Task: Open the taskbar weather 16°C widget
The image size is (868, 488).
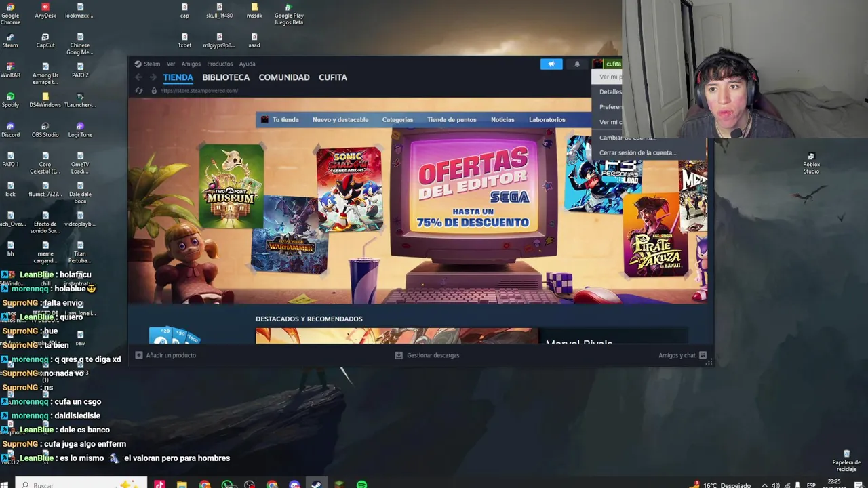Action: click(x=721, y=485)
